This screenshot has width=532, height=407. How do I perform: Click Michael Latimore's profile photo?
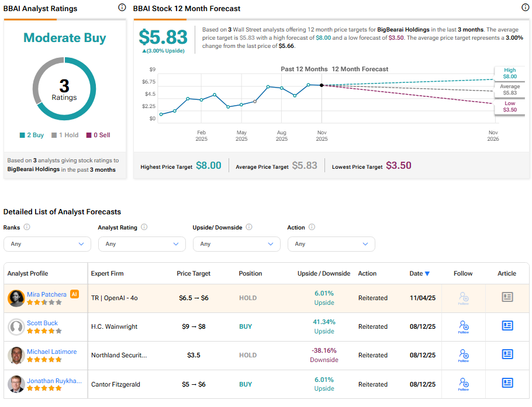point(16,356)
